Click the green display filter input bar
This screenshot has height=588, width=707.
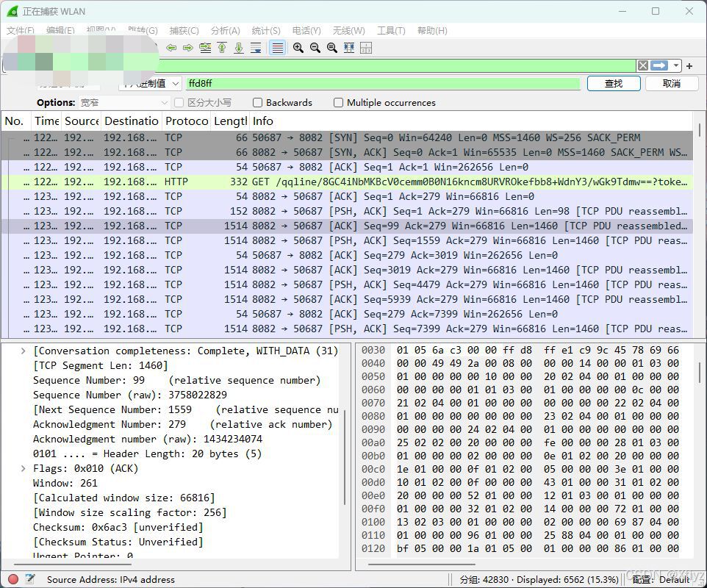tap(396, 66)
